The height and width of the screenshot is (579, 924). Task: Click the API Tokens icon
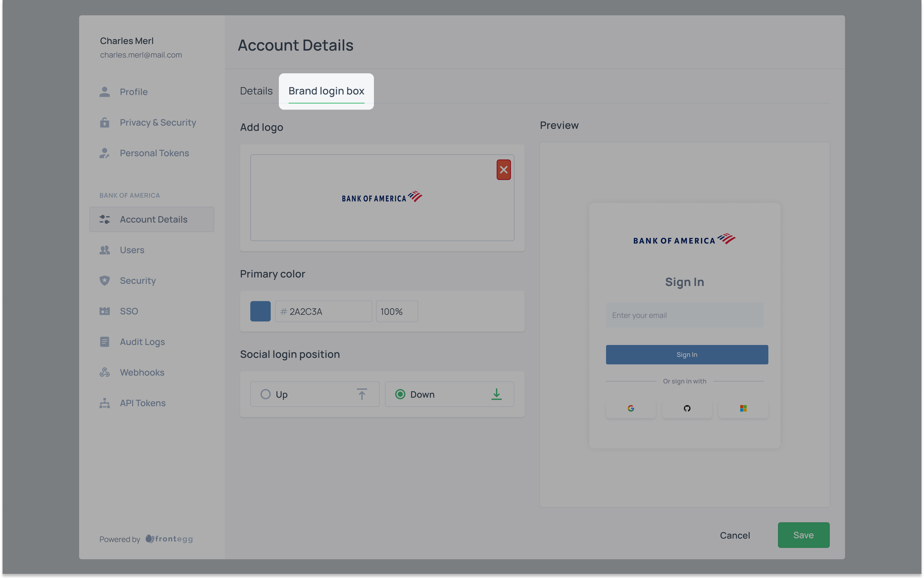[105, 403]
